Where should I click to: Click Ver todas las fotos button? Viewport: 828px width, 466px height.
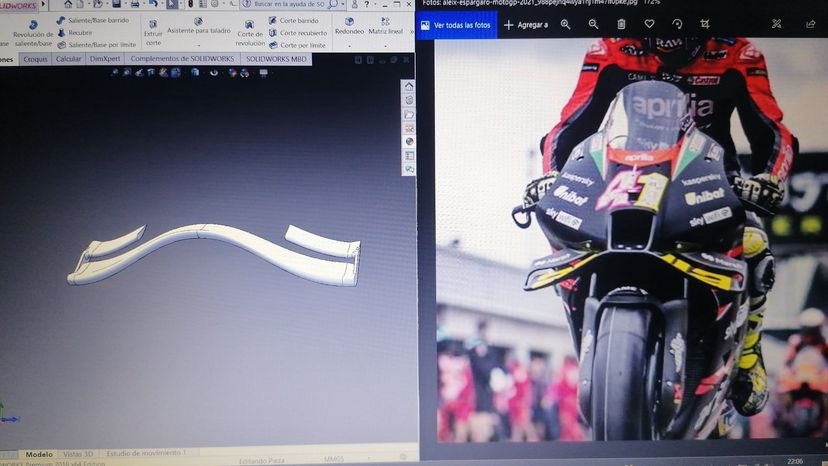tap(456, 25)
